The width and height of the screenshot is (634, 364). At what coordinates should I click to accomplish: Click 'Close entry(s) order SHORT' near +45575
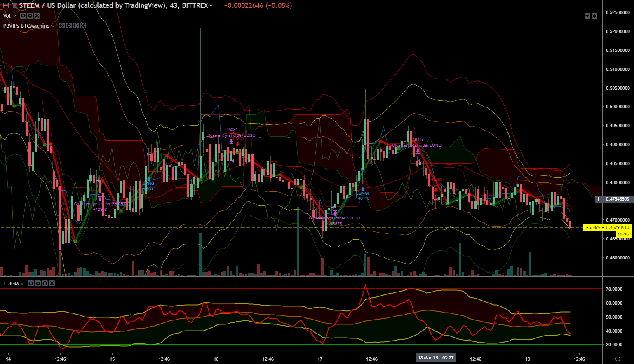pos(335,218)
